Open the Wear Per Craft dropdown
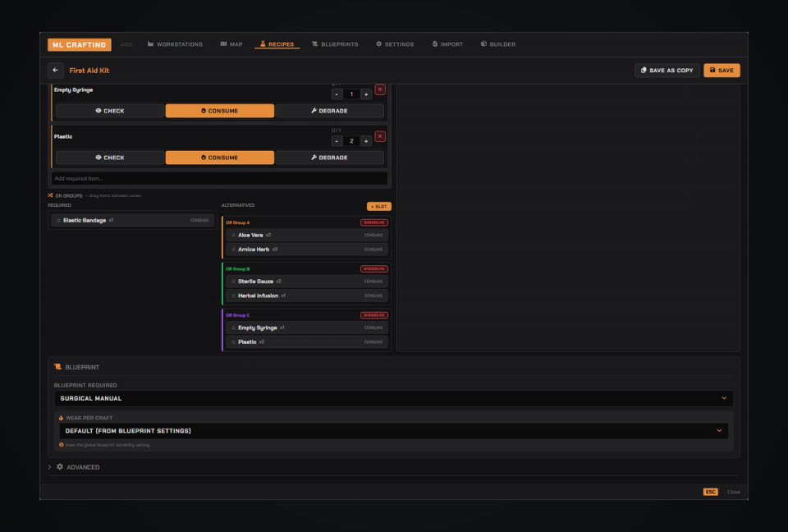The height and width of the screenshot is (532, 788). (393, 431)
